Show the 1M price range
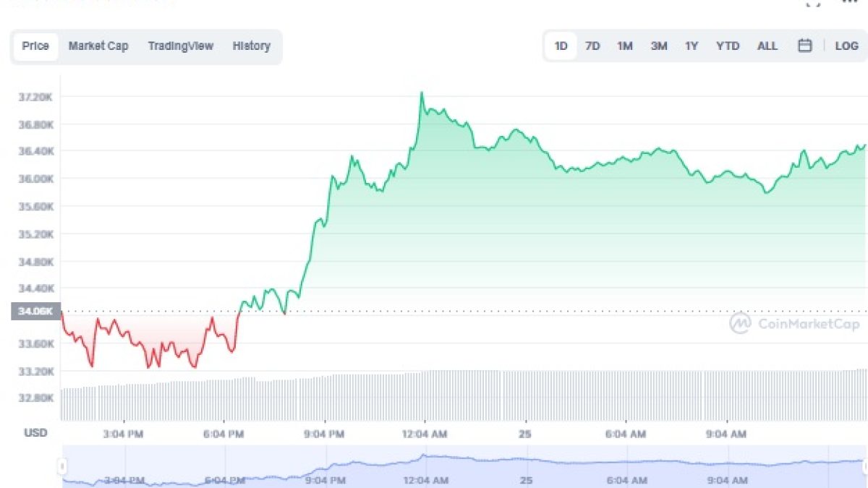868x488 pixels. click(625, 46)
